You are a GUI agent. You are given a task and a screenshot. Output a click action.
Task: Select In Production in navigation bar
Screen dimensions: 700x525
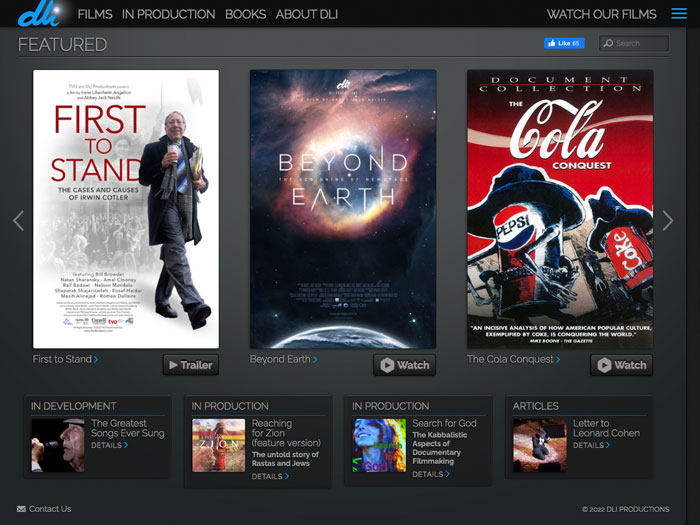168,14
